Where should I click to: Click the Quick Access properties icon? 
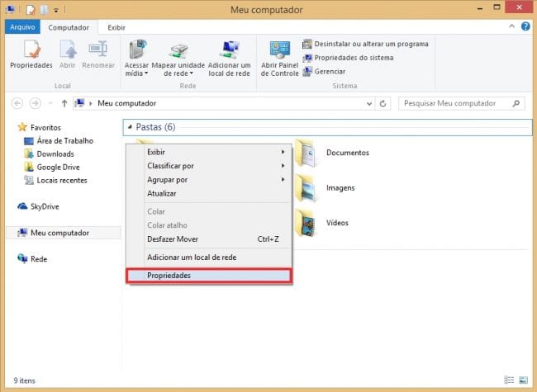coord(31,10)
